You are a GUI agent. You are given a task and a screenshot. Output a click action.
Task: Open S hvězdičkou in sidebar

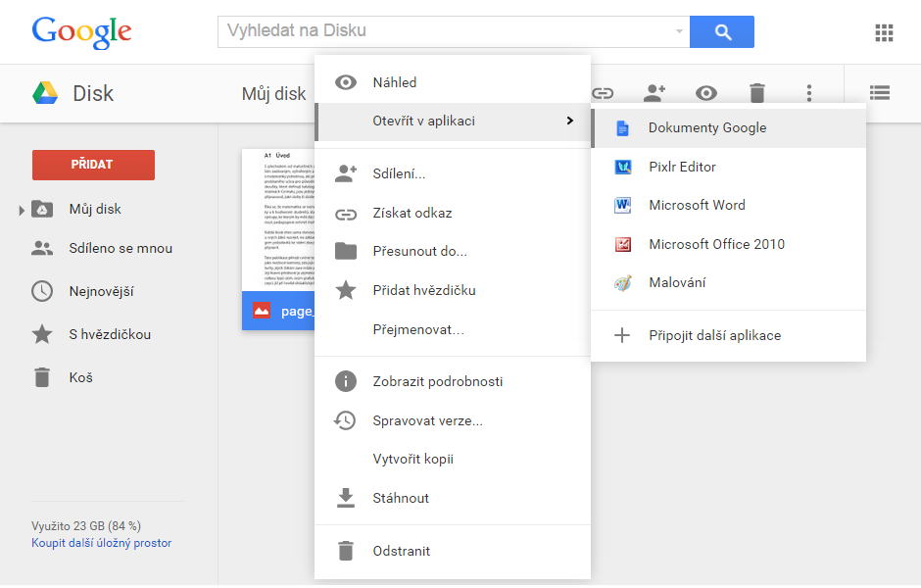[109, 334]
